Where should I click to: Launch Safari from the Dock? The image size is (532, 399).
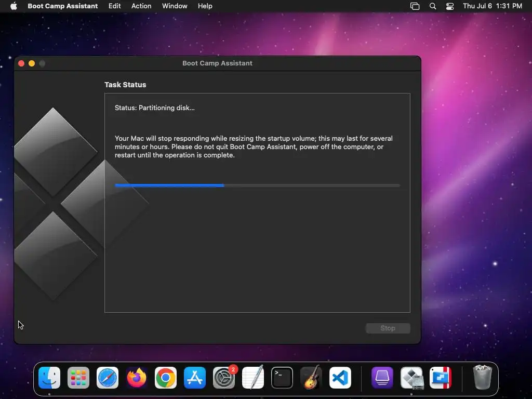pyautogui.click(x=108, y=378)
